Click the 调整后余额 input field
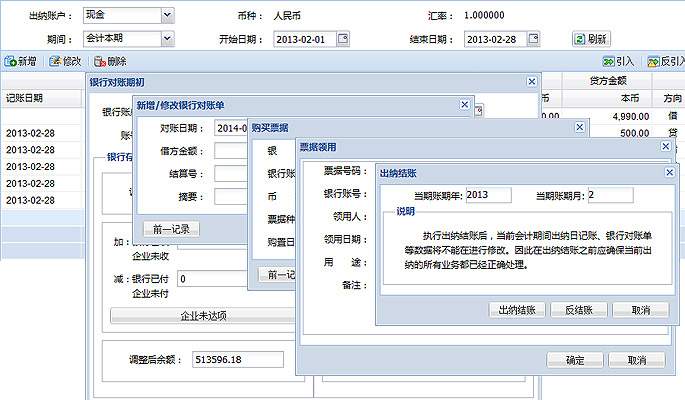Viewport: 685px width, 400px height. tap(238, 359)
